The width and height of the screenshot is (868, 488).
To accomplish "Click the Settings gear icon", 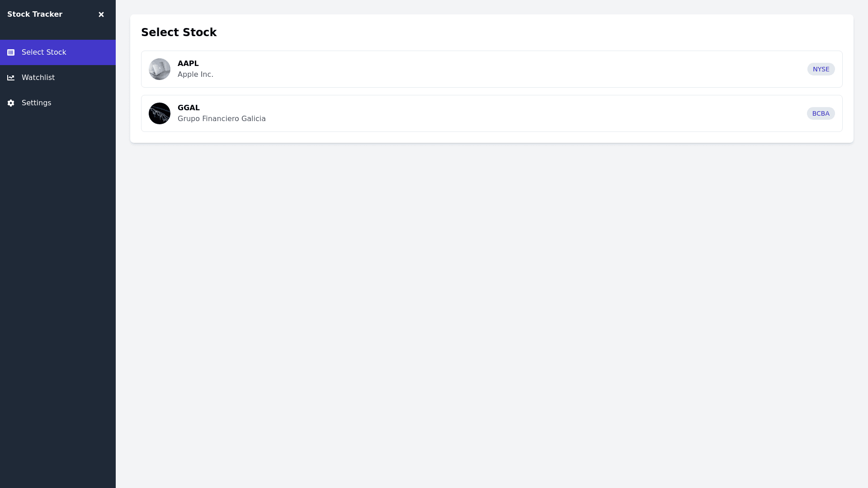I will pos(11,103).
